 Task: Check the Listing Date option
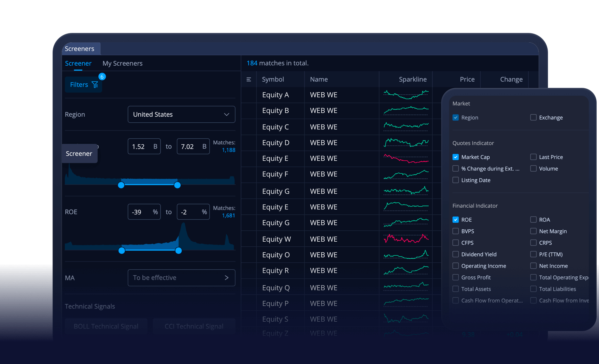tap(455, 180)
